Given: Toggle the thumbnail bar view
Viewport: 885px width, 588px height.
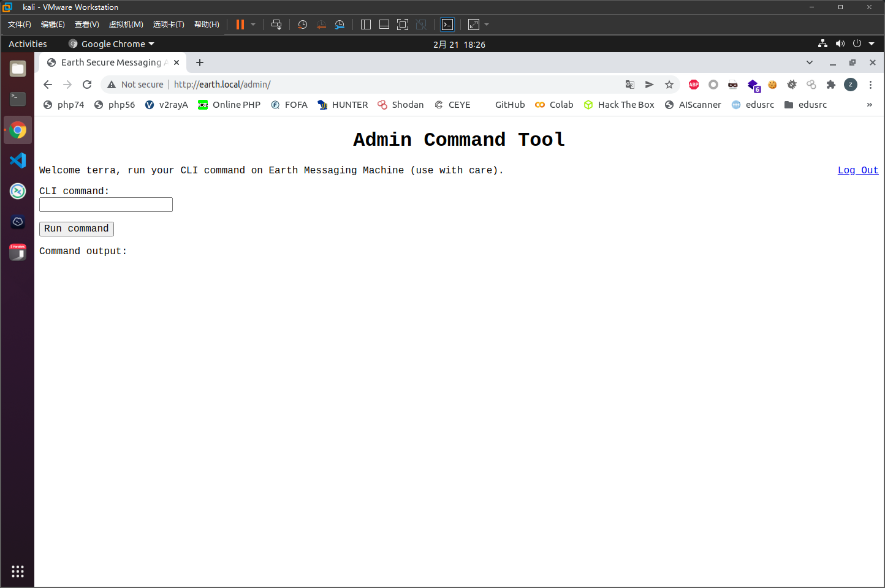Looking at the screenshot, I should point(384,24).
